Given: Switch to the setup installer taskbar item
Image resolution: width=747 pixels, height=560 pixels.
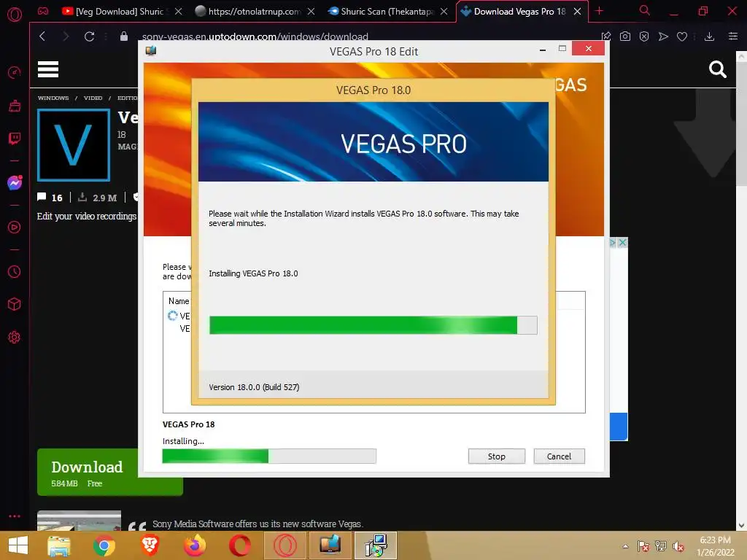Looking at the screenshot, I should click(376, 545).
